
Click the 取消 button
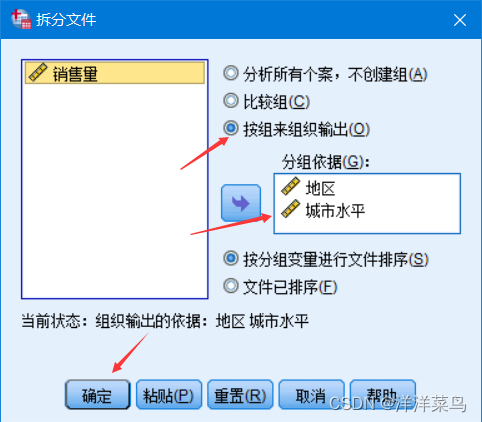pyautogui.click(x=311, y=395)
